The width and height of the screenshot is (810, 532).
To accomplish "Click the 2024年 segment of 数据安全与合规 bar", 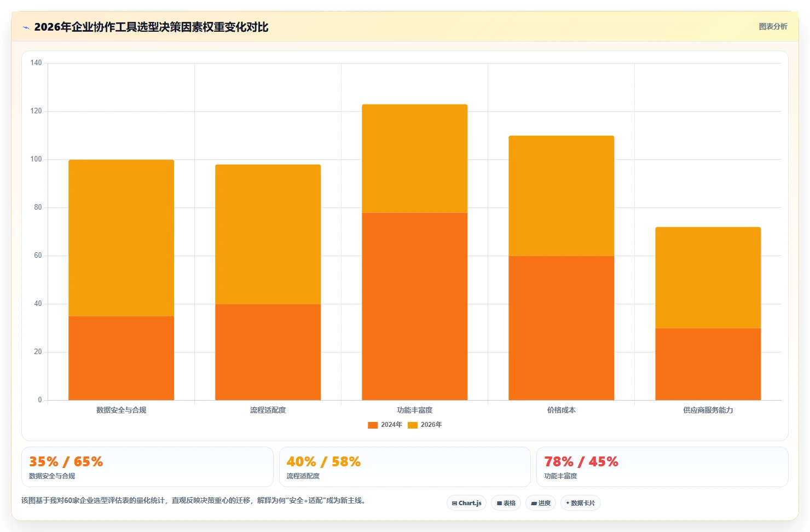I will 121,358.
